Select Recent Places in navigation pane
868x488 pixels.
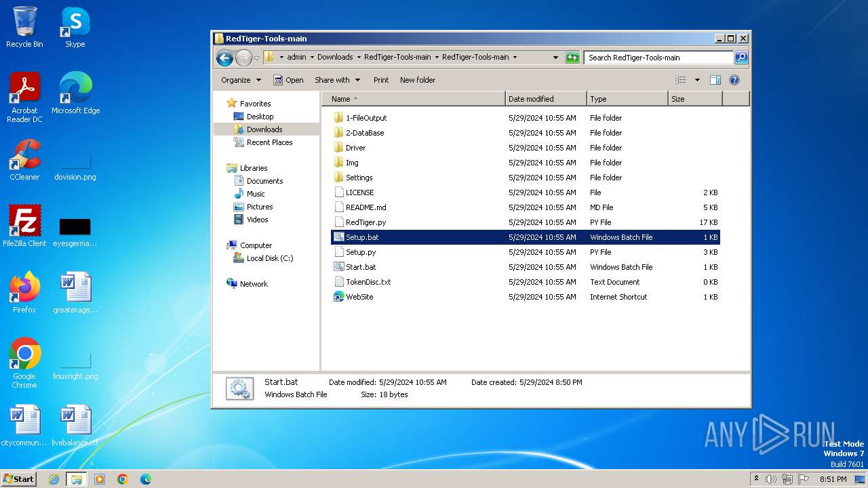[x=269, y=142]
